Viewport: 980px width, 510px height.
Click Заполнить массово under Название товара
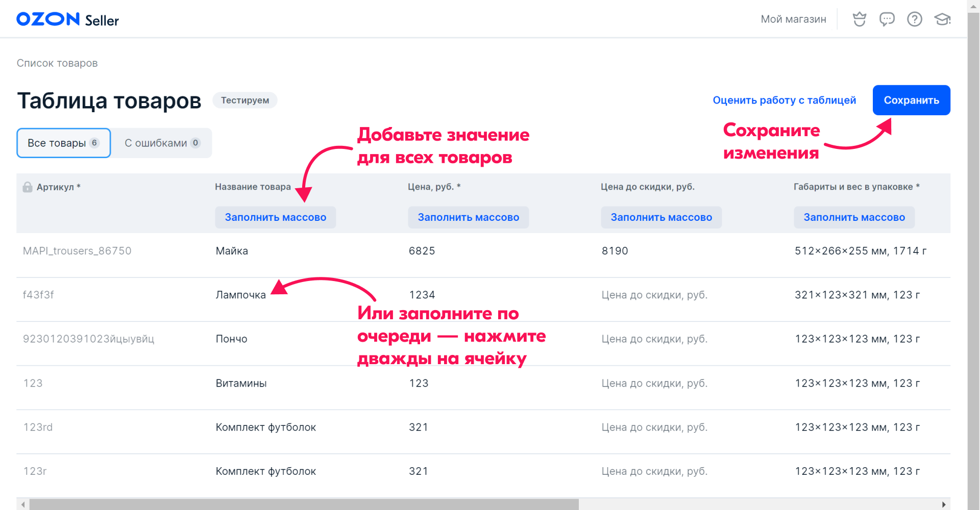pos(276,217)
